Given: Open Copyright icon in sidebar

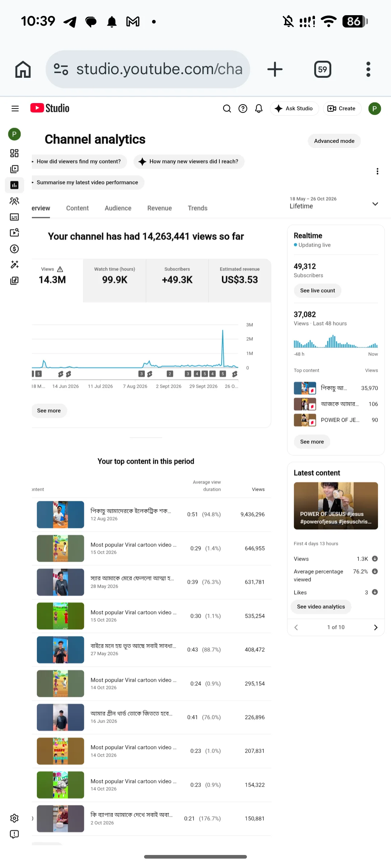Looking at the screenshot, I should click(14, 233).
